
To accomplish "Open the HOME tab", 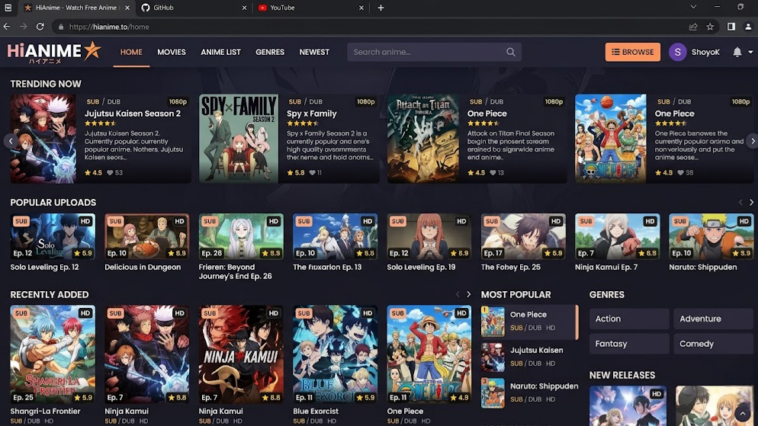I will (x=131, y=52).
